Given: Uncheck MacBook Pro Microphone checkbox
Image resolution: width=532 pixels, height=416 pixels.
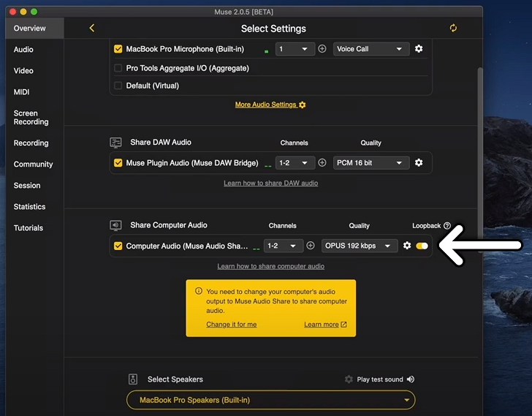Looking at the screenshot, I should tap(118, 49).
